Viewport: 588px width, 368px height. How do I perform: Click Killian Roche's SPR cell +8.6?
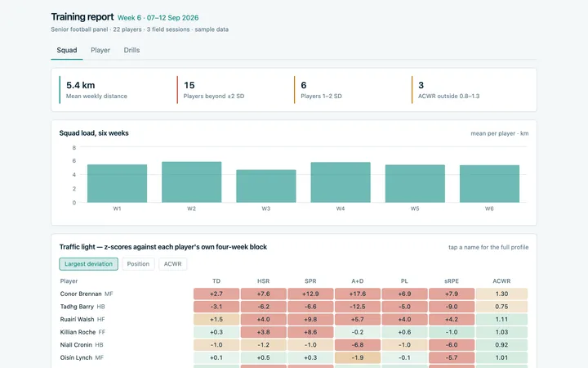pos(310,332)
